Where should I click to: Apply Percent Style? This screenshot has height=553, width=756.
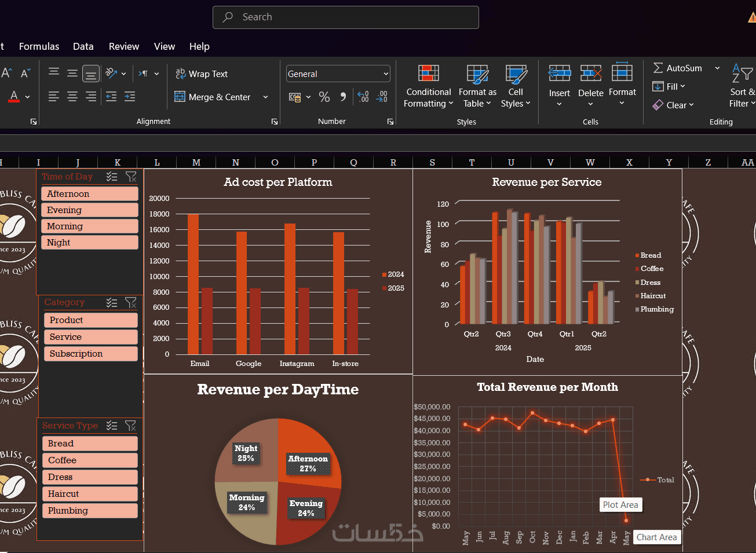[324, 97]
